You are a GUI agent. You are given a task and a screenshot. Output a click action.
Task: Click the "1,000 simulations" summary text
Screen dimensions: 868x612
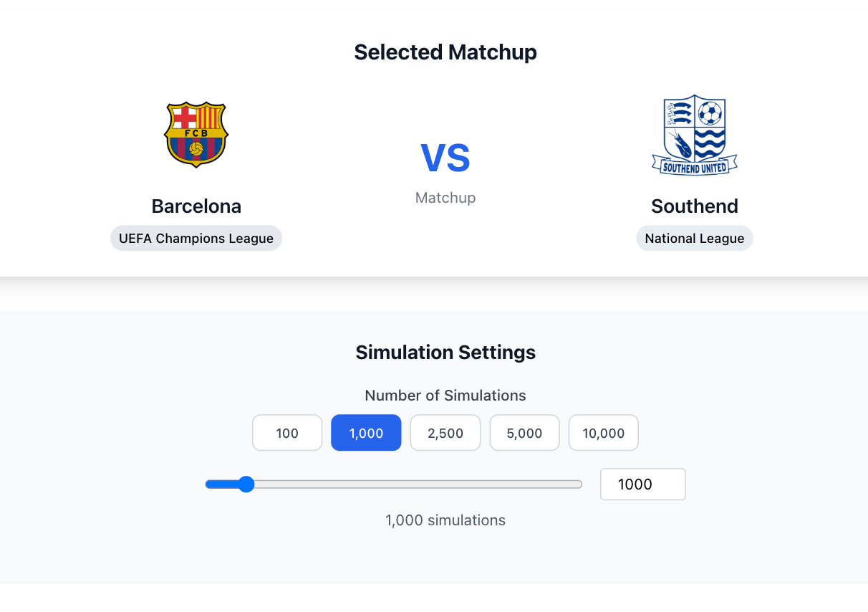tap(445, 520)
